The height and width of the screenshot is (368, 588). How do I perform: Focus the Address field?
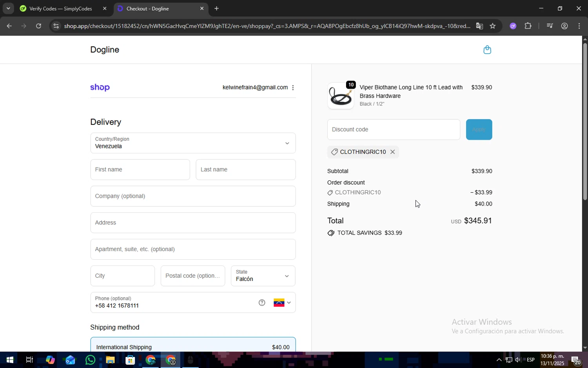(x=193, y=223)
